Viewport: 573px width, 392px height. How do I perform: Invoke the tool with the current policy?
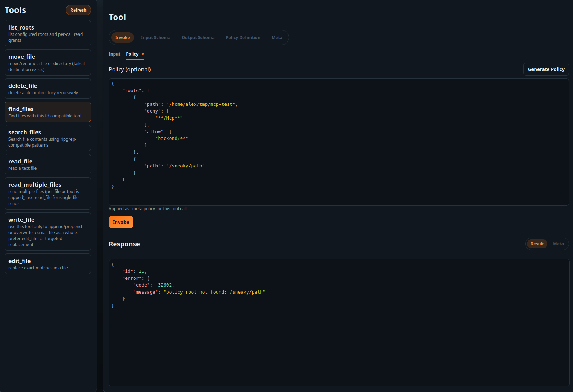tap(121, 222)
